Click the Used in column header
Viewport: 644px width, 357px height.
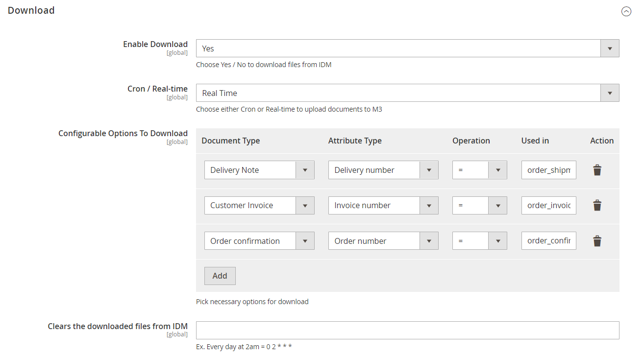pyautogui.click(x=535, y=141)
